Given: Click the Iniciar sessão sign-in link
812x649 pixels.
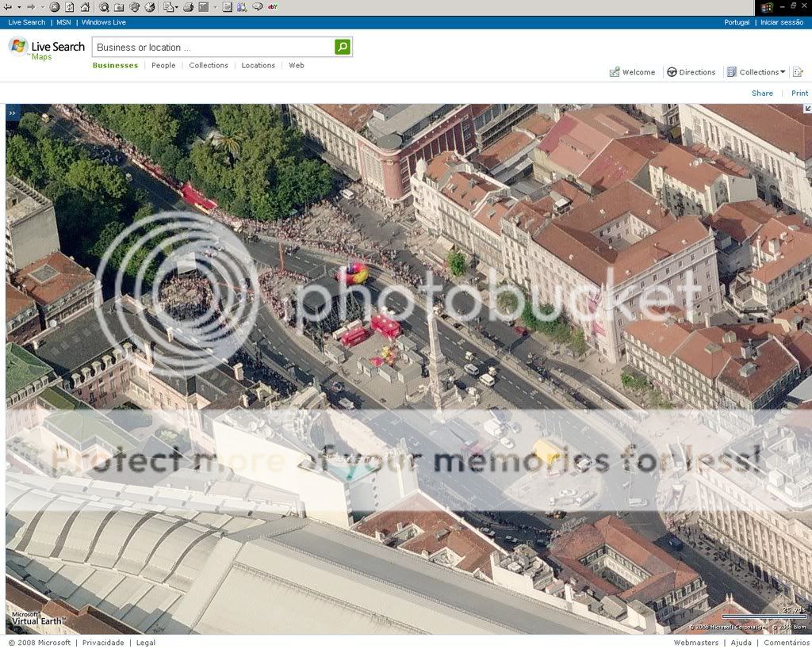Looking at the screenshot, I should click(x=782, y=22).
